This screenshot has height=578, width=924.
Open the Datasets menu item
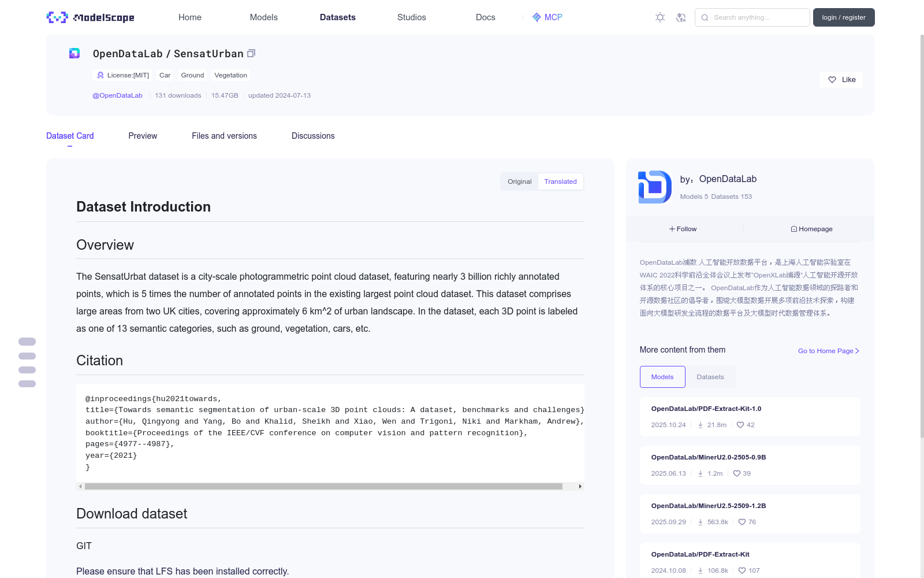pos(338,17)
